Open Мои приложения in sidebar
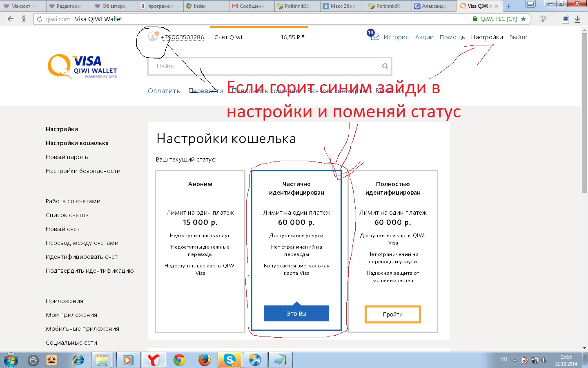The width and height of the screenshot is (588, 368). tap(71, 315)
